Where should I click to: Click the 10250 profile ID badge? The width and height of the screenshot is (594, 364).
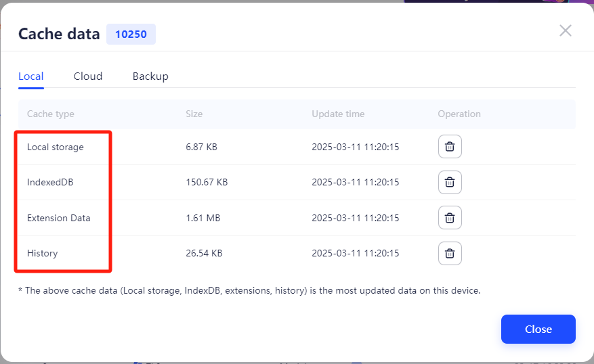click(x=131, y=34)
